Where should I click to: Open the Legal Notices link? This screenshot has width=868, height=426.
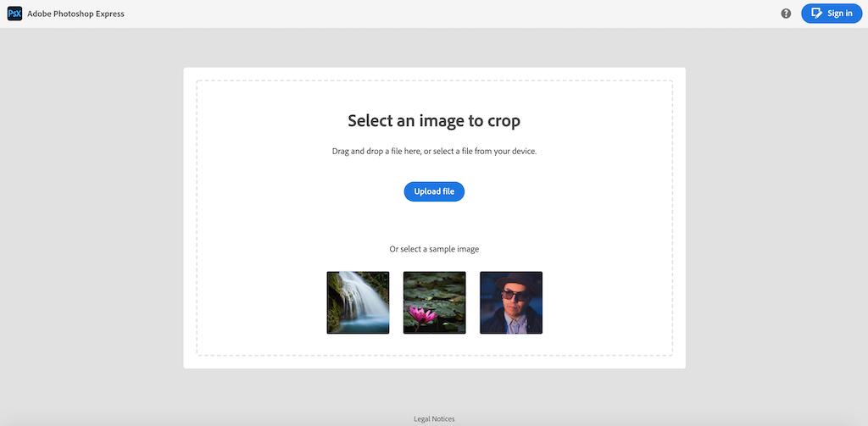(434, 419)
